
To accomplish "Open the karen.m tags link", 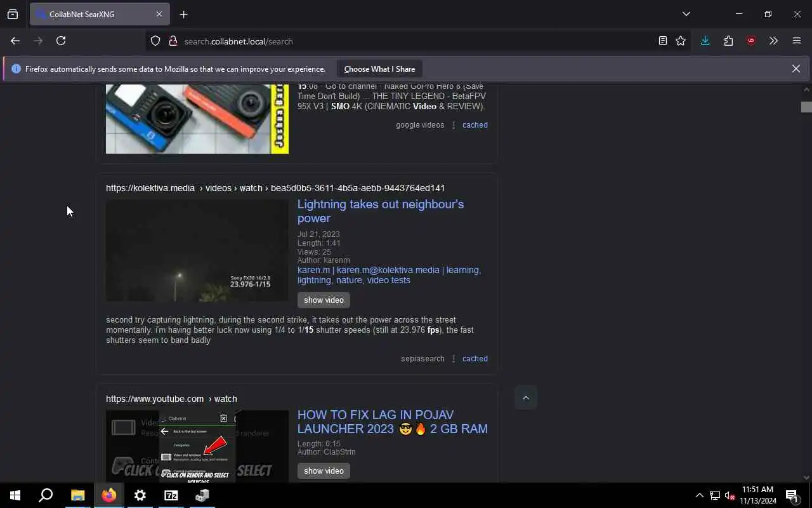I will coord(390,275).
